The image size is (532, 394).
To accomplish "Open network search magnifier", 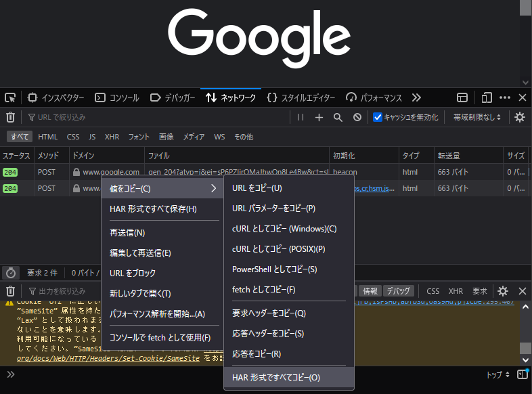I will [x=338, y=117].
